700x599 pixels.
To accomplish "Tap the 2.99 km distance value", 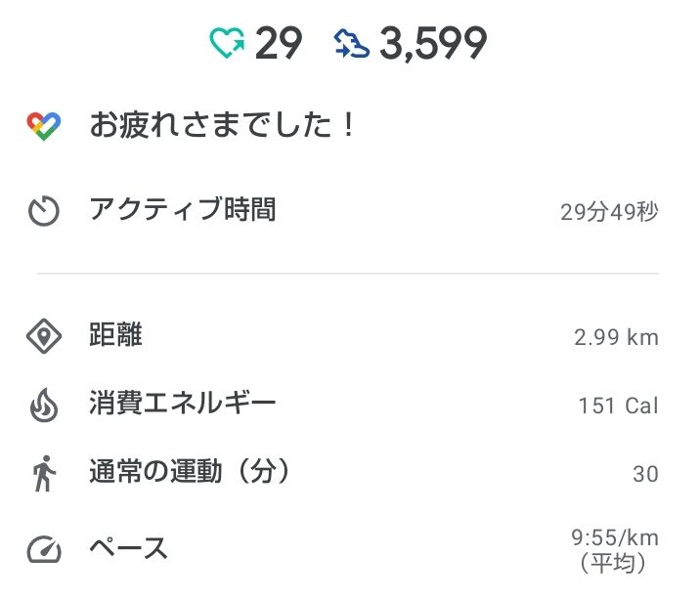I will 616,338.
